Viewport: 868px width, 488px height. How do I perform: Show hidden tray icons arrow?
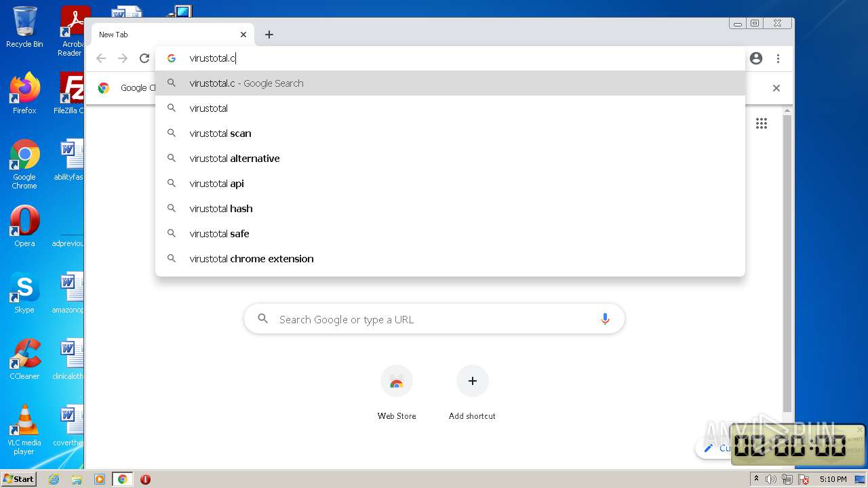[x=756, y=479]
